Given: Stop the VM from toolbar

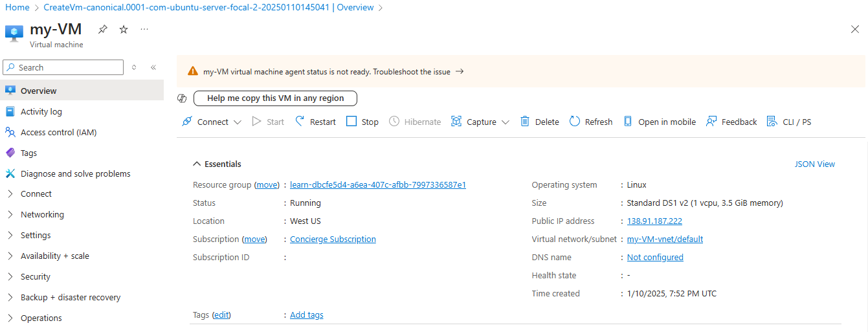Looking at the screenshot, I should (x=362, y=122).
